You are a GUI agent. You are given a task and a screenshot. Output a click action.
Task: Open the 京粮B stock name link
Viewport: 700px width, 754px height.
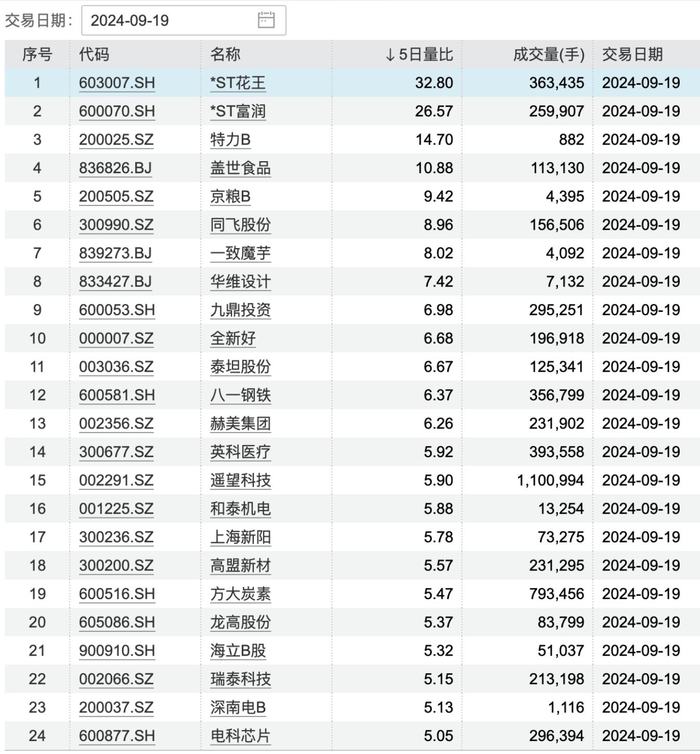coord(230,197)
